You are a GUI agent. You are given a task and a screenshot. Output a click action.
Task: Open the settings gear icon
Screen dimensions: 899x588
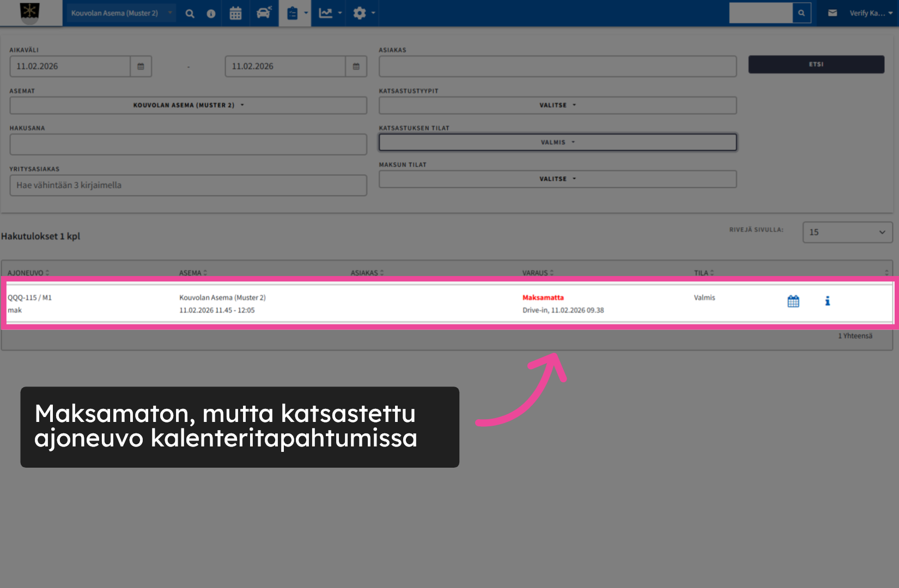pyautogui.click(x=359, y=13)
